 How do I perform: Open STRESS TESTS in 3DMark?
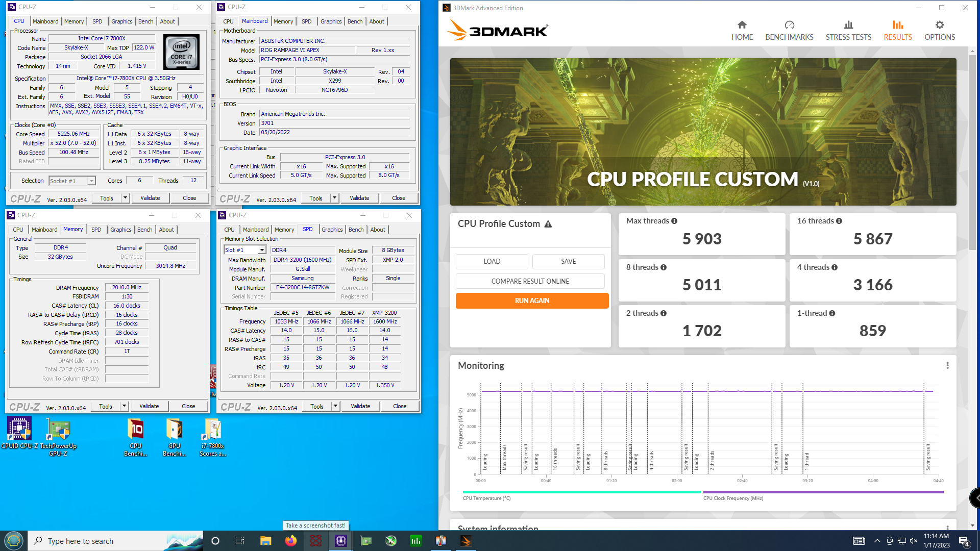pos(848,31)
